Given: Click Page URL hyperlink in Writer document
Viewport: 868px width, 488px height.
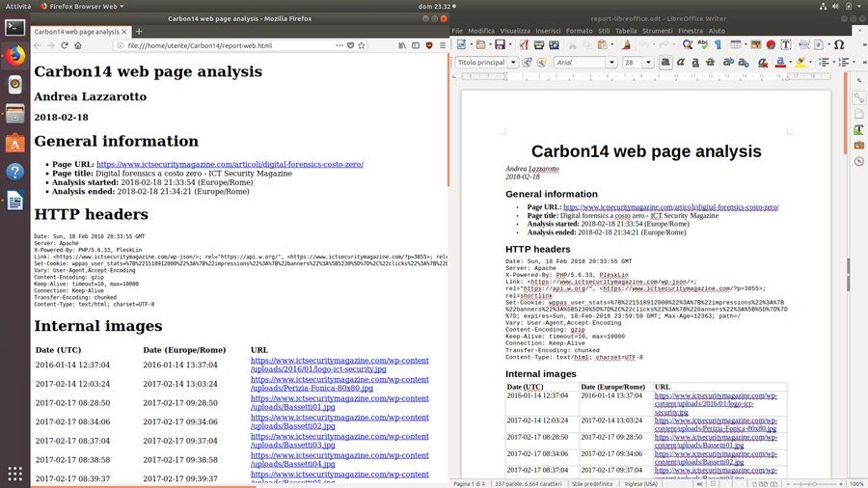Looking at the screenshot, I should pos(671,207).
